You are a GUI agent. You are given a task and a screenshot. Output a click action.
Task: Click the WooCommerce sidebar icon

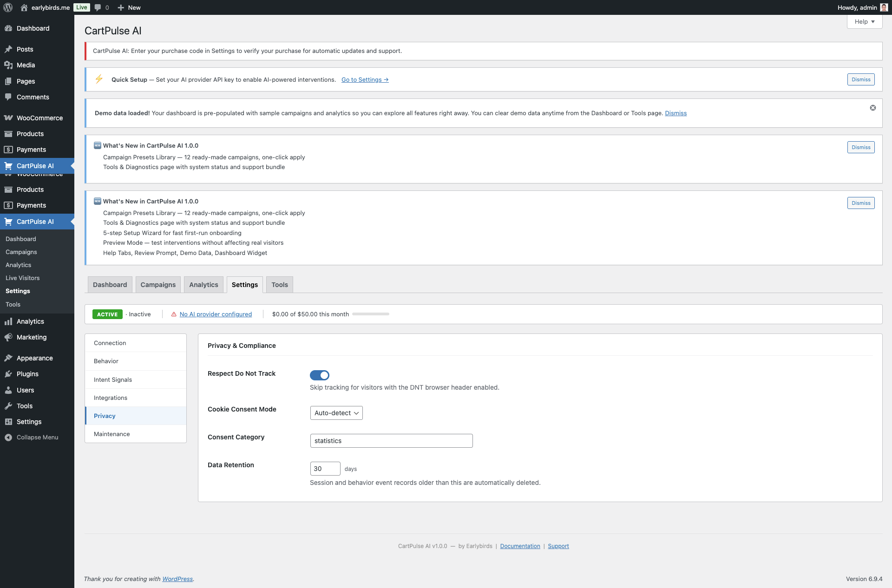[9, 118]
